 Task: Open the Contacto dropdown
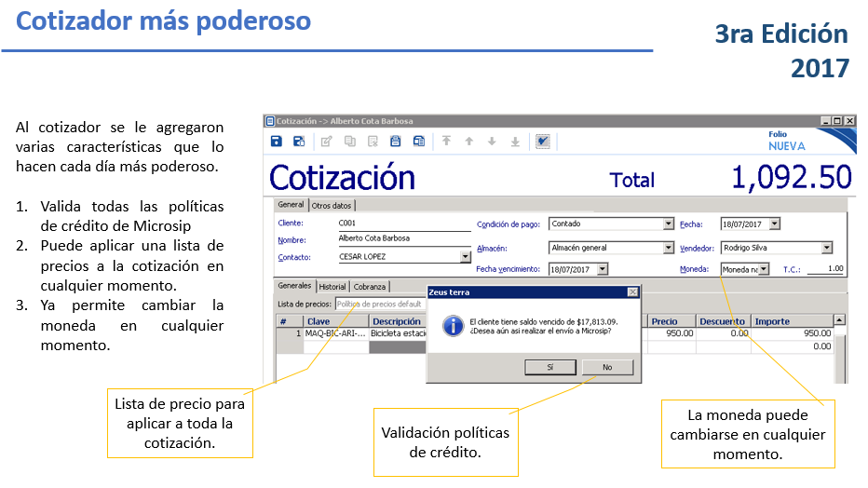point(466,257)
